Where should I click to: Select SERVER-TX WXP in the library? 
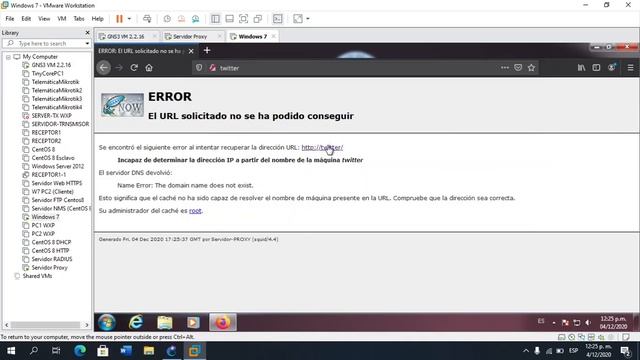pos(51,116)
